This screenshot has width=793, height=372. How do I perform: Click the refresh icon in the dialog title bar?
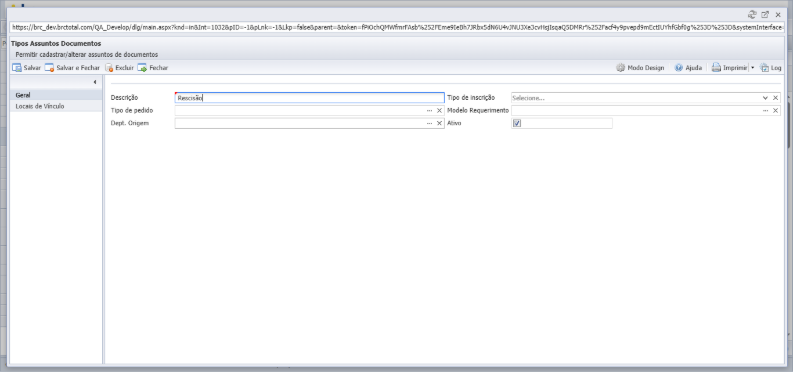(x=752, y=15)
